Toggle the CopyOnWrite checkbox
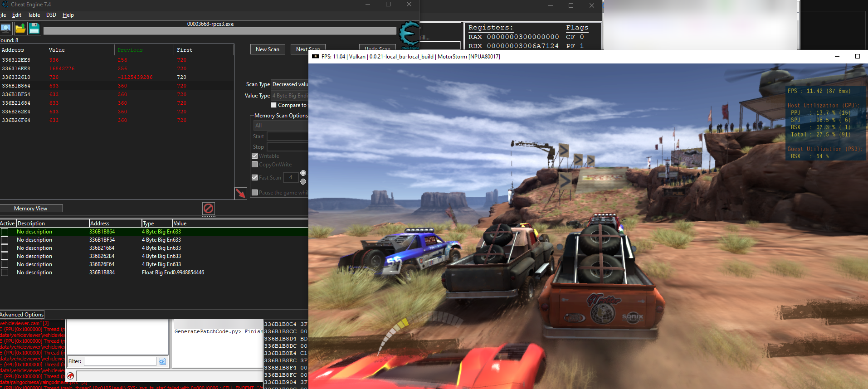Image resolution: width=868 pixels, height=389 pixels. click(254, 165)
